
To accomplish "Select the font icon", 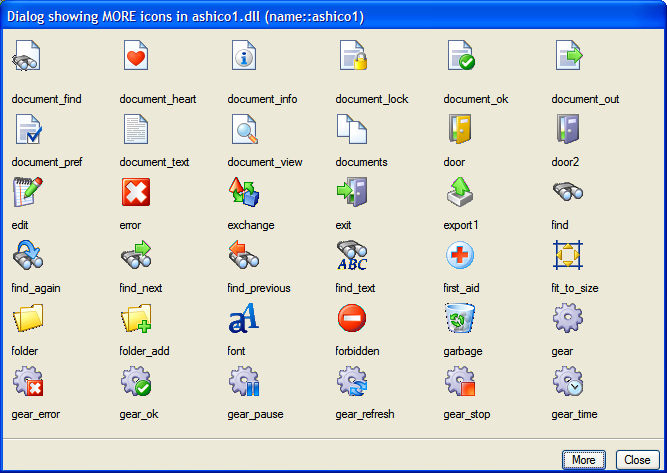I will tap(244, 319).
